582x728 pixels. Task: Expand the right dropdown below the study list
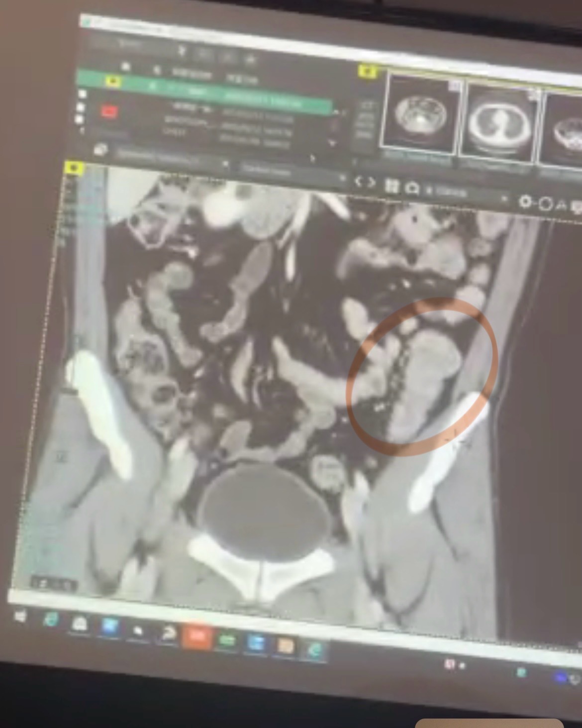tap(342, 178)
